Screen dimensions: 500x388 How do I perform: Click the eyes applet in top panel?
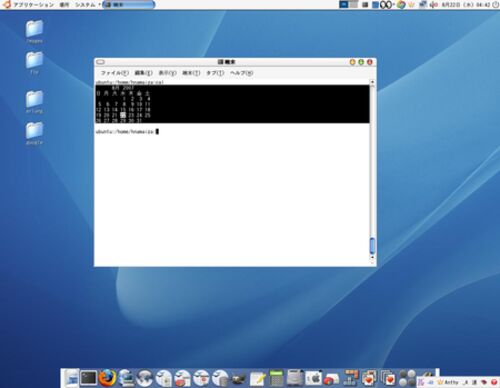point(386,5)
